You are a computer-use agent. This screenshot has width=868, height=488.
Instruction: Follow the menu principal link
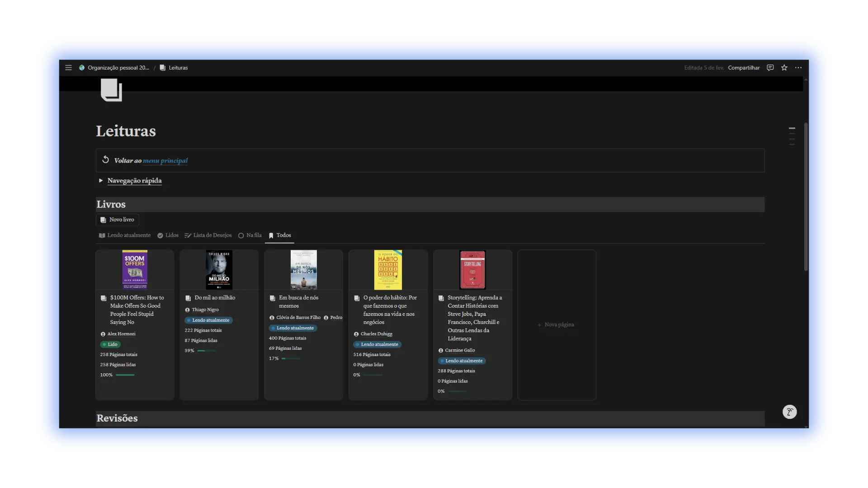pos(165,160)
